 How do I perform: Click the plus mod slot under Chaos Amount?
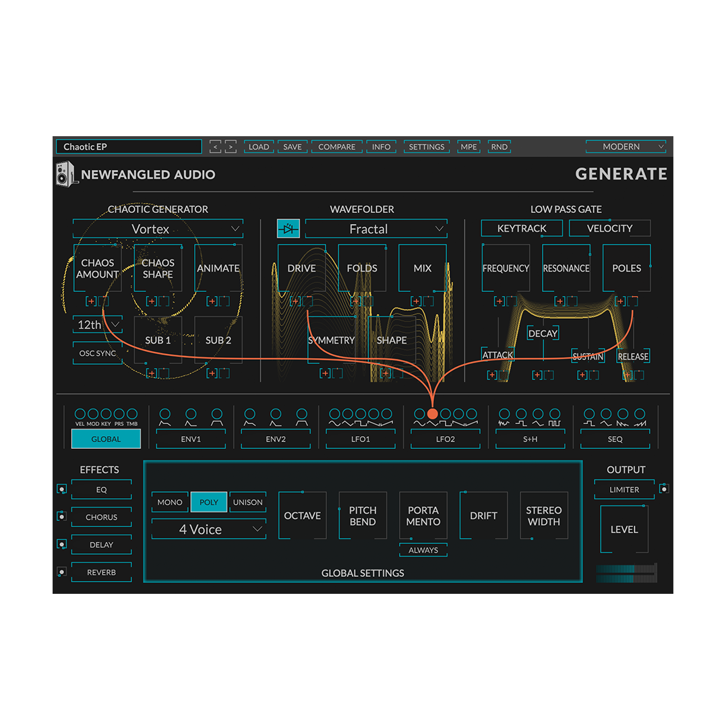[91, 301]
